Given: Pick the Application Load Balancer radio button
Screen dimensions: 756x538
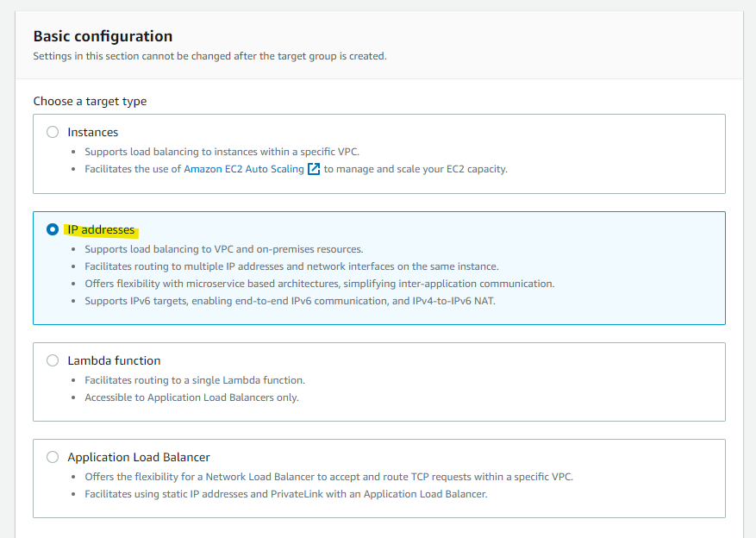Looking at the screenshot, I should 53,457.
